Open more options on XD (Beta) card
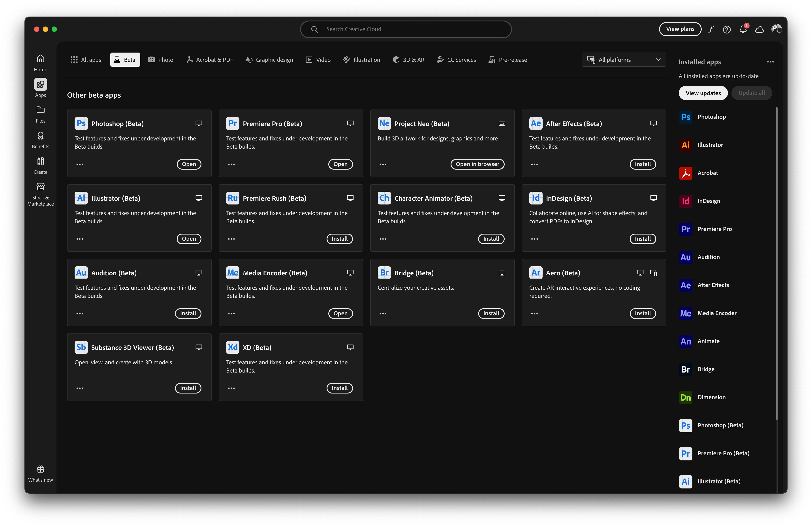The image size is (812, 526). (x=231, y=388)
